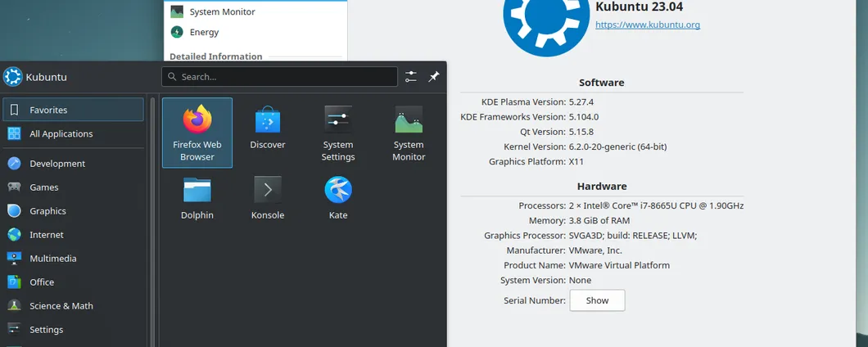The image size is (868, 347).
Task: Open the Science & Math category
Action: tap(73, 306)
